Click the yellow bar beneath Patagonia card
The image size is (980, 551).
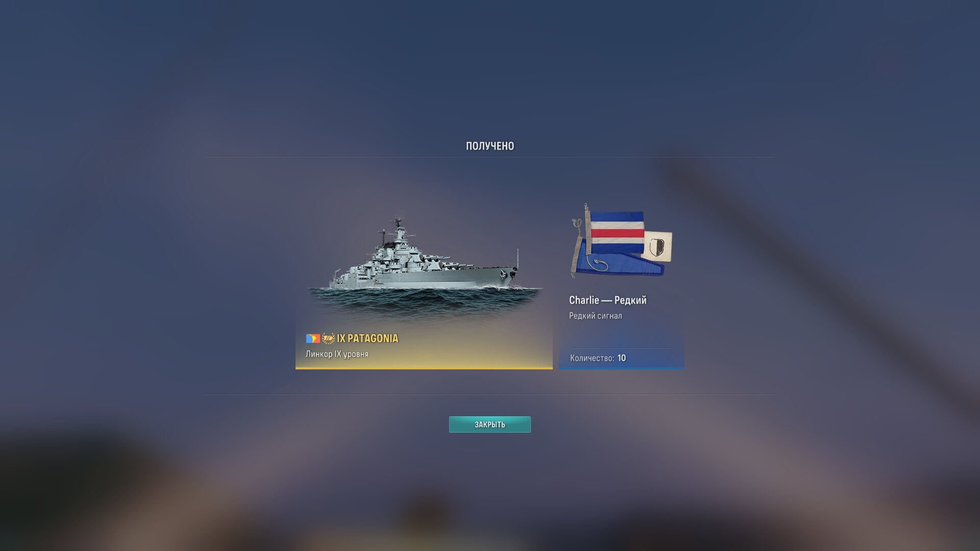click(424, 368)
